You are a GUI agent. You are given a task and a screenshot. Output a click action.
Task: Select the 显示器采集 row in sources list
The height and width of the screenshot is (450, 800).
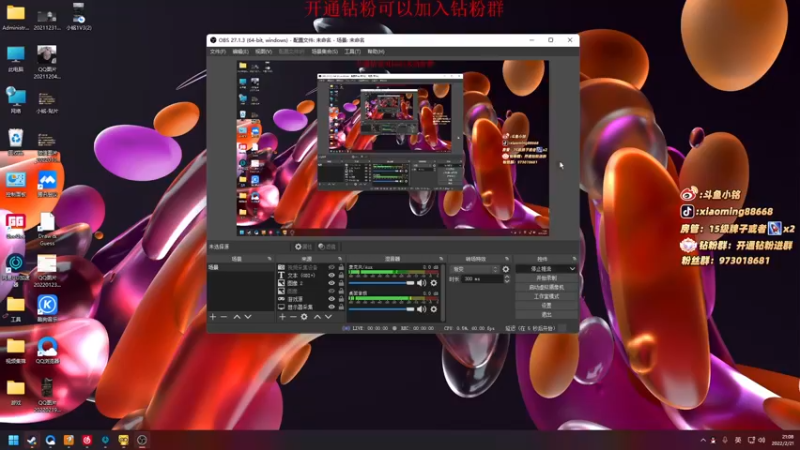[x=310, y=307]
